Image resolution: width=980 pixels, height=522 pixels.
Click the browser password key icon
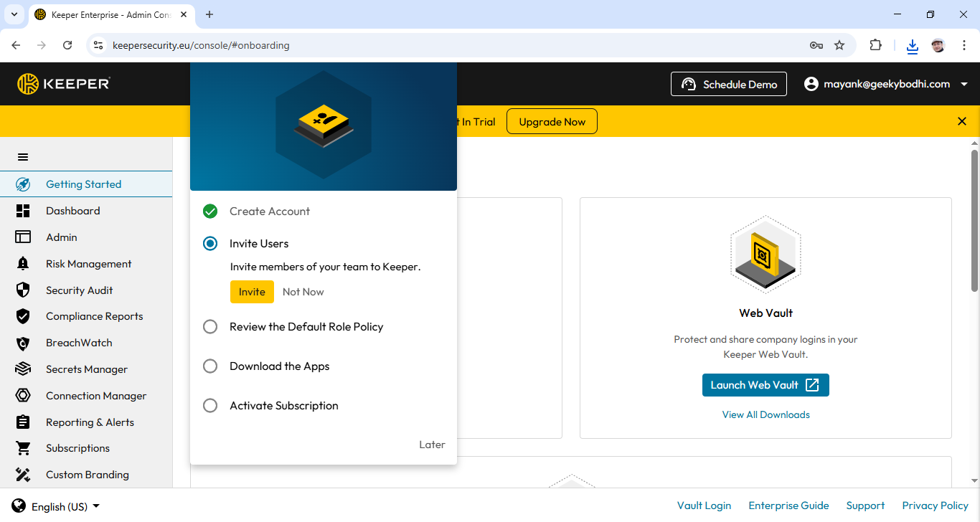[x=816, y=45]
